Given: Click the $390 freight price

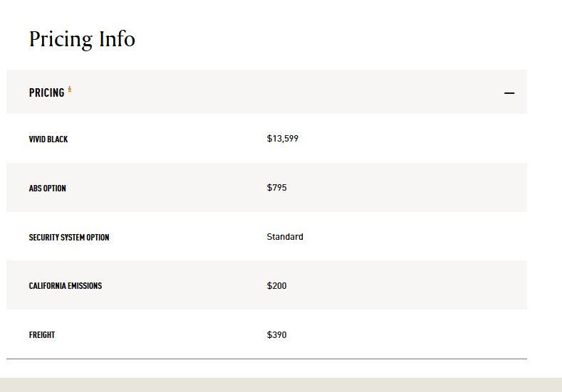Looking at the screenshot, I should (276, 335).
